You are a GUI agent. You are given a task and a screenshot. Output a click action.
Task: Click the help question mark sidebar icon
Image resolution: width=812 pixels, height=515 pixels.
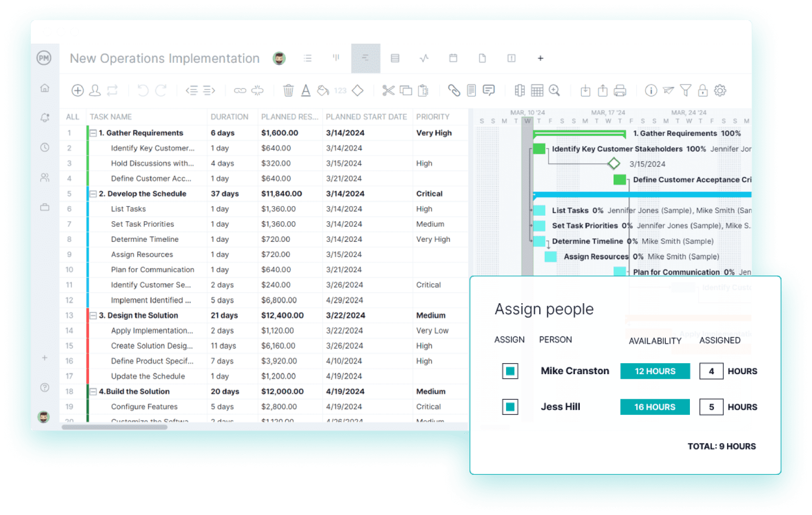pyautogui.click(x=45, y=387)
